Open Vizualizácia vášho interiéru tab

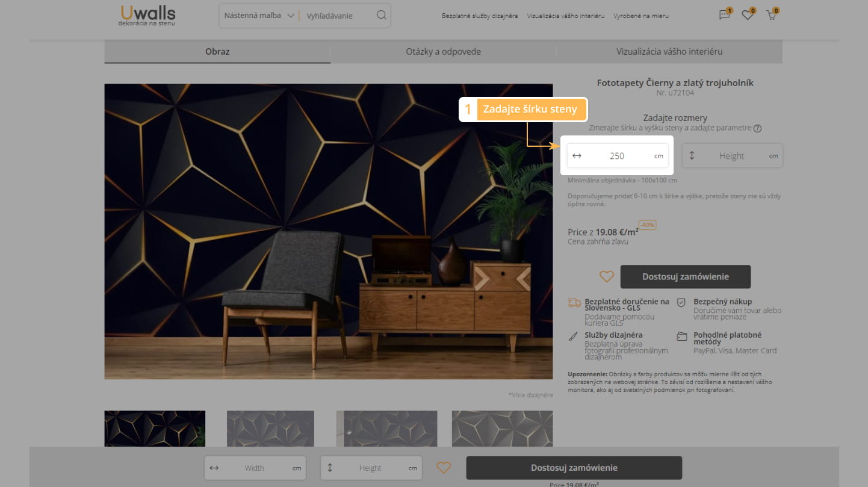click(669, 52)
